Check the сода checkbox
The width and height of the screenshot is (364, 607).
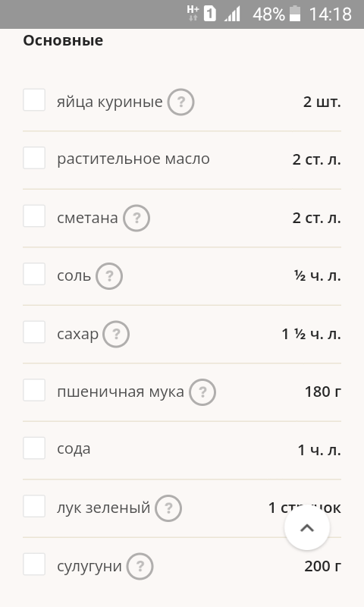tap(34, 448)
